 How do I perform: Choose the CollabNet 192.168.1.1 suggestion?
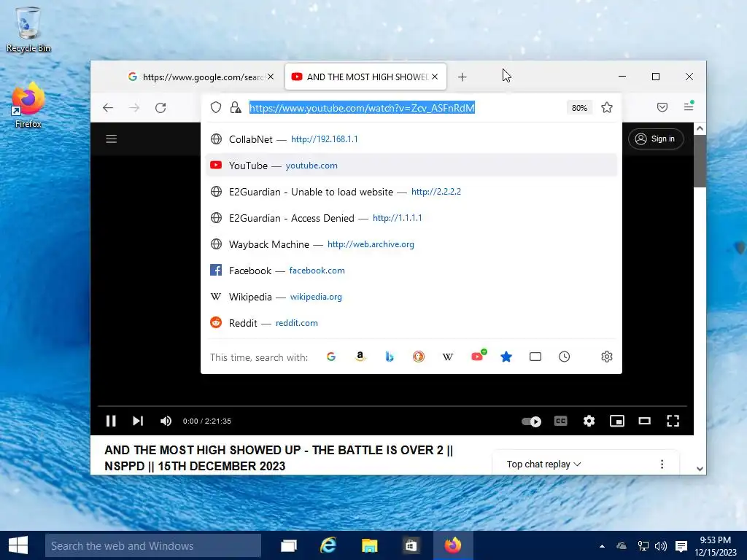411,139
